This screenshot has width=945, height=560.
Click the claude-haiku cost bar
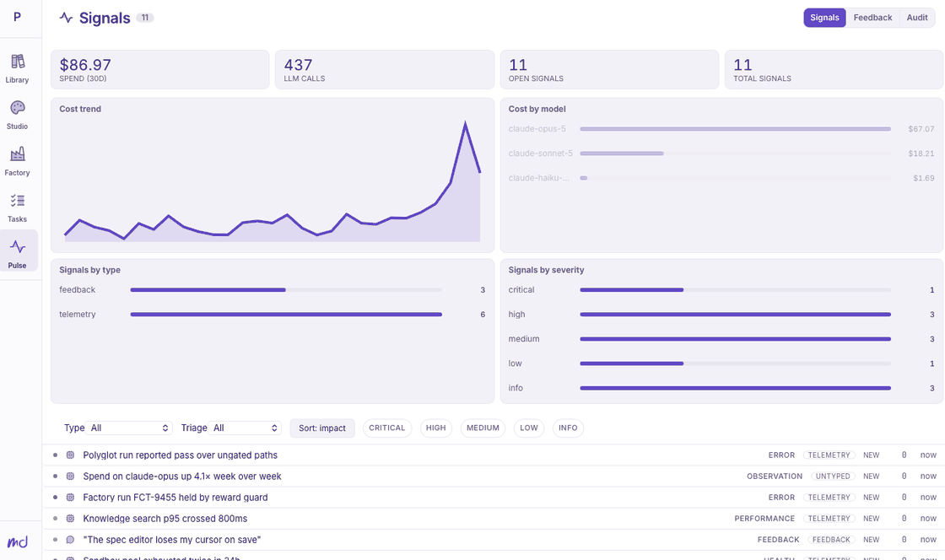pos(583,178)
